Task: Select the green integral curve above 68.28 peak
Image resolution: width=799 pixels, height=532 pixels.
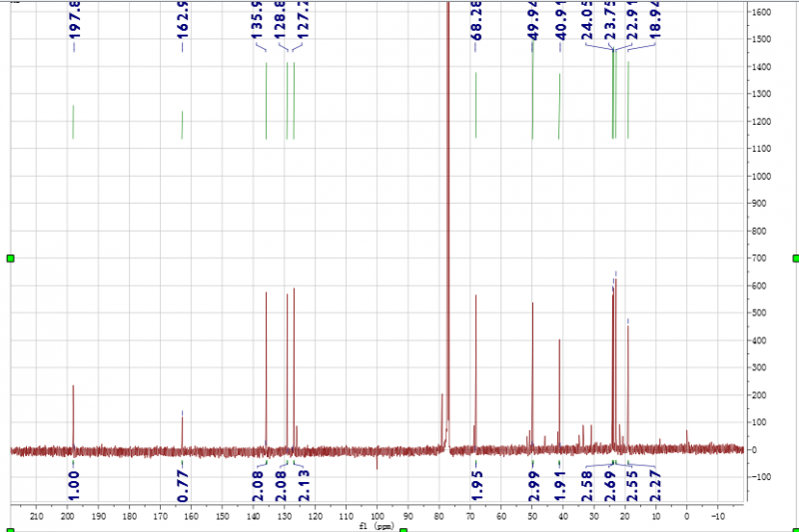Action: (x=476, y=105)
